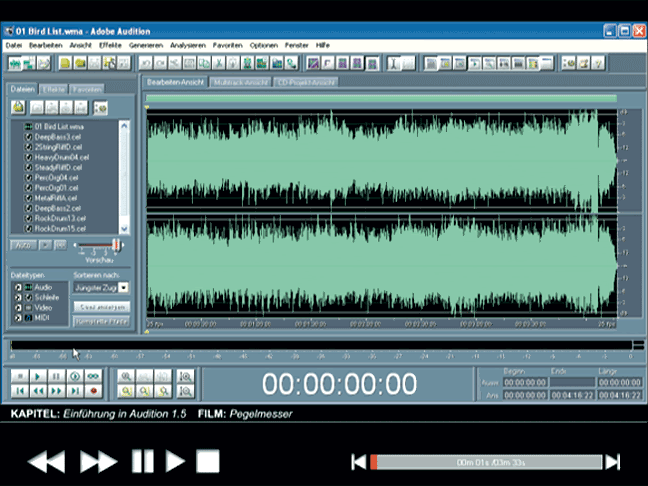Click file list scrollbar up arrow
This screenshot has width=648, height=486.
[x=124, y=126]
